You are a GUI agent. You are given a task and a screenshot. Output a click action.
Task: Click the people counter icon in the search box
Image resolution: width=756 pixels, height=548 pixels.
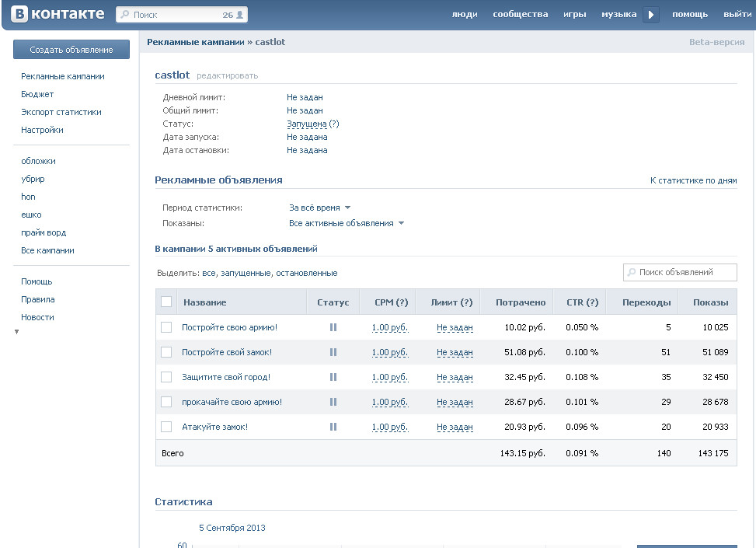(240, 15)
